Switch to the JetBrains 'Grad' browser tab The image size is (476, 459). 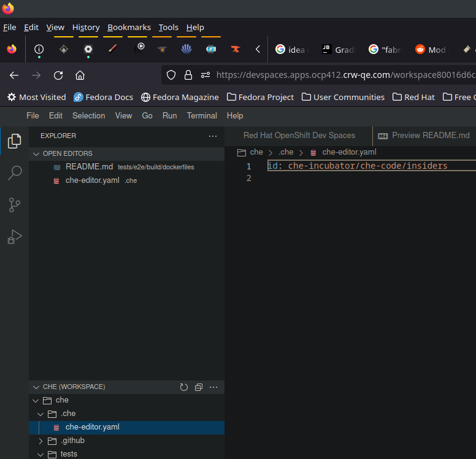339,50
